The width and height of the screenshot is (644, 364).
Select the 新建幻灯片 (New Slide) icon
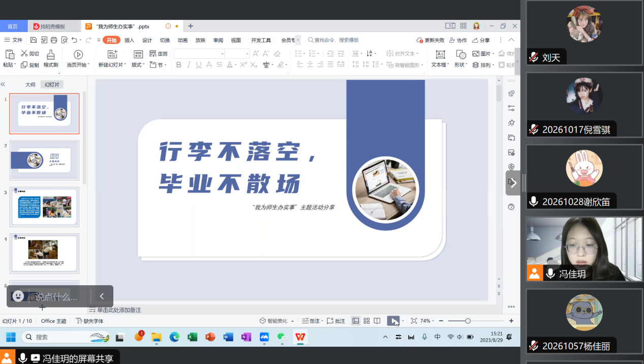point(112,53)
